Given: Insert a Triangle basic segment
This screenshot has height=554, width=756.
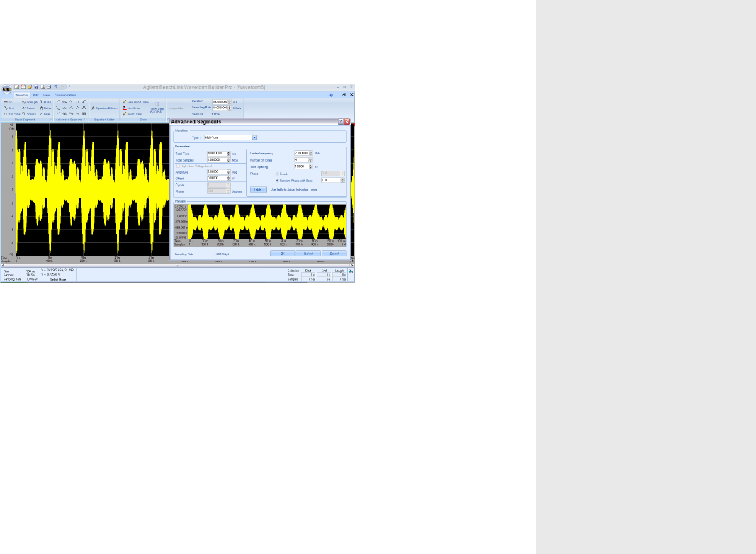Looking at the screenshot, I should 30,102.
